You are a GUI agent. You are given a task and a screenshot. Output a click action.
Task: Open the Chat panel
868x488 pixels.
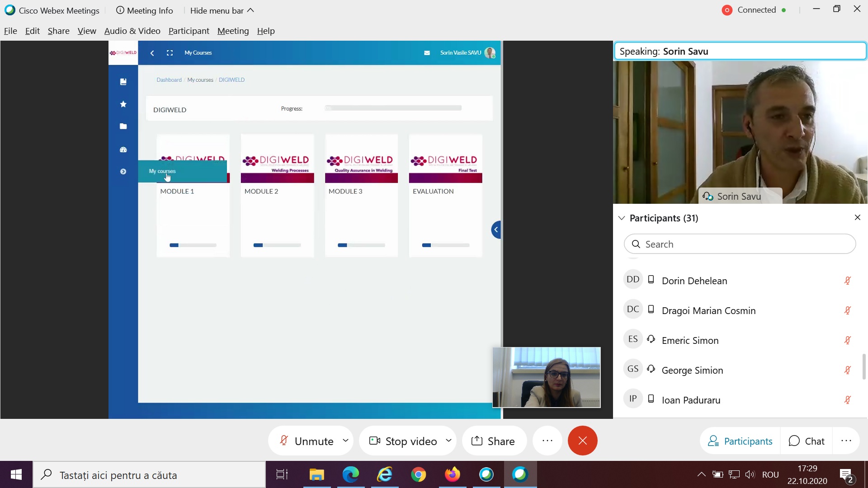(807, 441)
